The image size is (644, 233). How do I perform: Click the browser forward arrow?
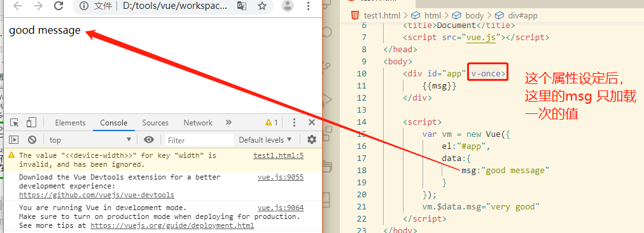pos(38,6)
